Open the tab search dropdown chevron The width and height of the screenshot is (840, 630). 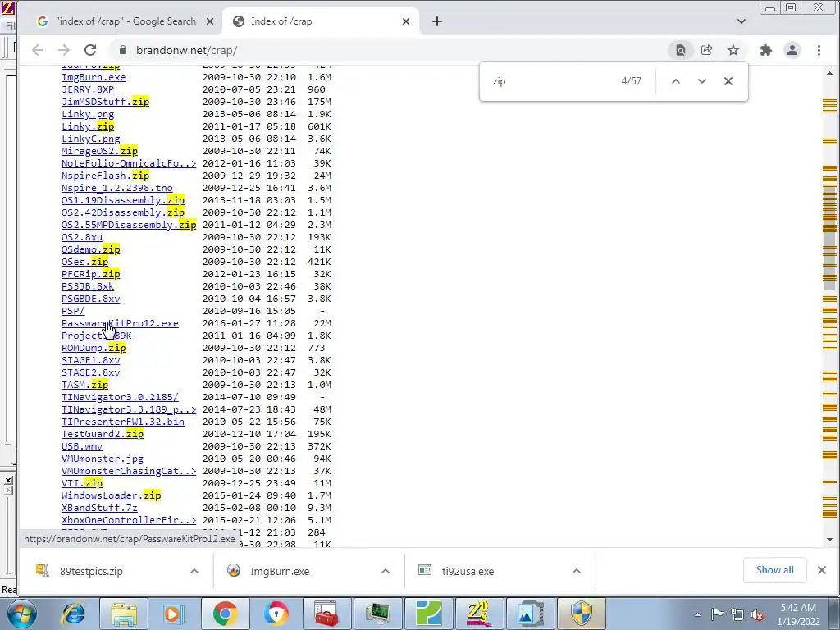pos(742,21)
